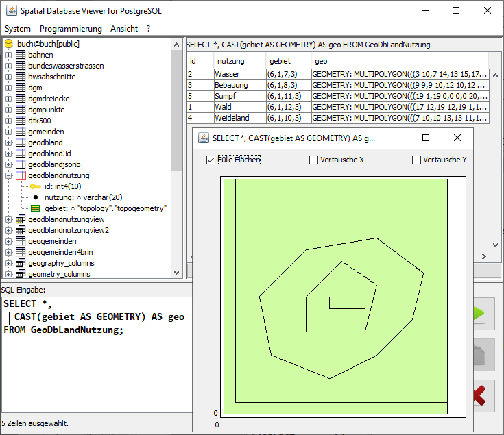The width and height of the screenshot is (504, 435).
Task: Expand the dtk500 tree node
Action: pos(9,121)
